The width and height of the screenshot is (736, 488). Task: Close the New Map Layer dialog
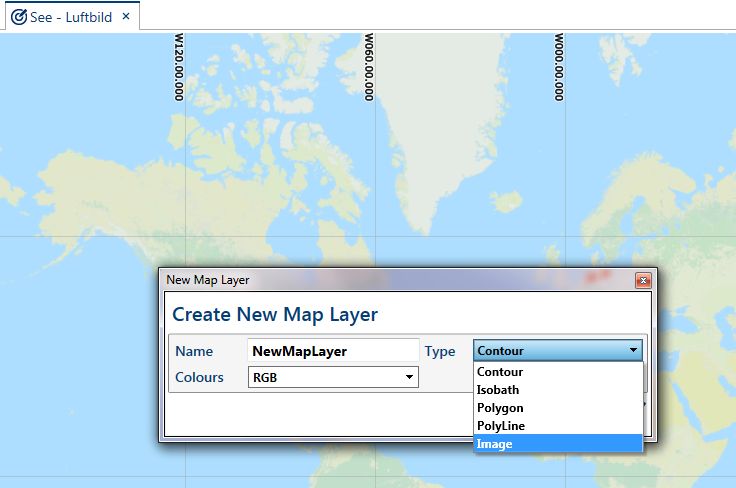pos(643,281)
